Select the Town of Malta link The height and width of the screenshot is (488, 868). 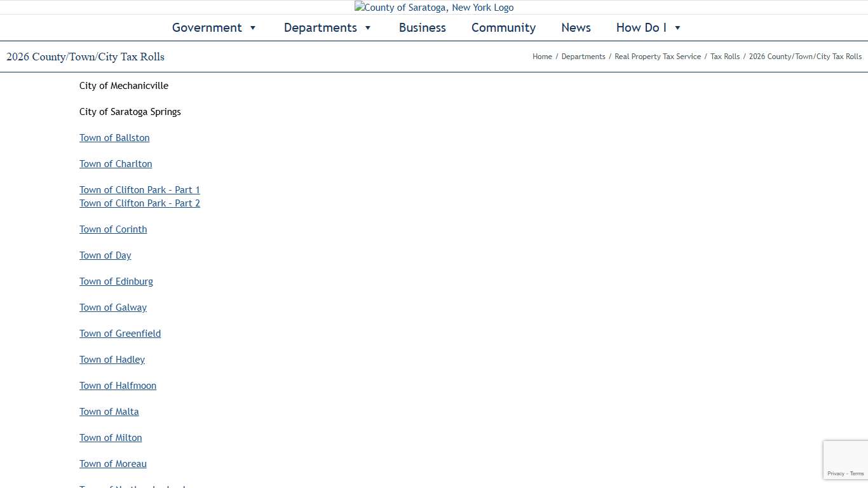click(109, 412)
